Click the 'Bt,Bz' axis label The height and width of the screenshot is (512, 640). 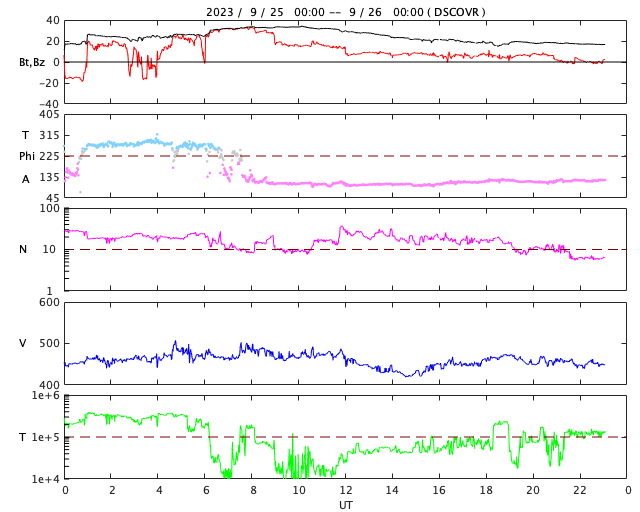click(32, 62)
